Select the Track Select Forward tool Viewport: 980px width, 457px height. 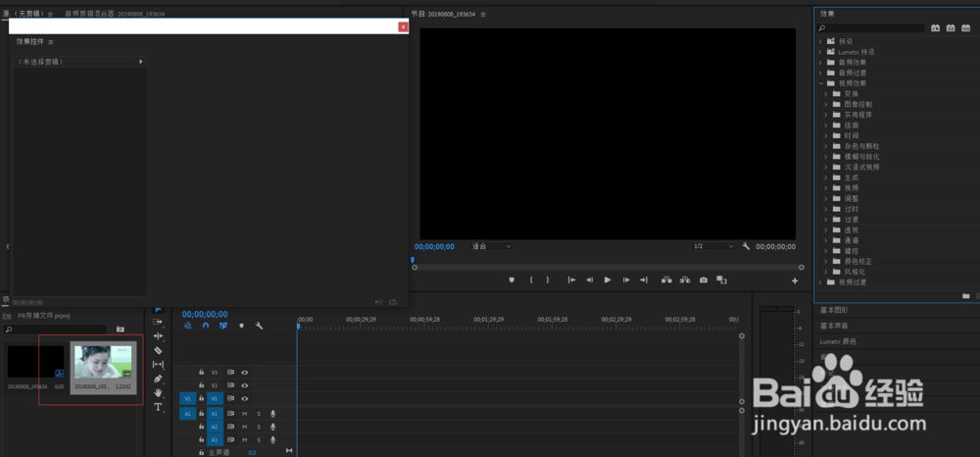(158, 322)
